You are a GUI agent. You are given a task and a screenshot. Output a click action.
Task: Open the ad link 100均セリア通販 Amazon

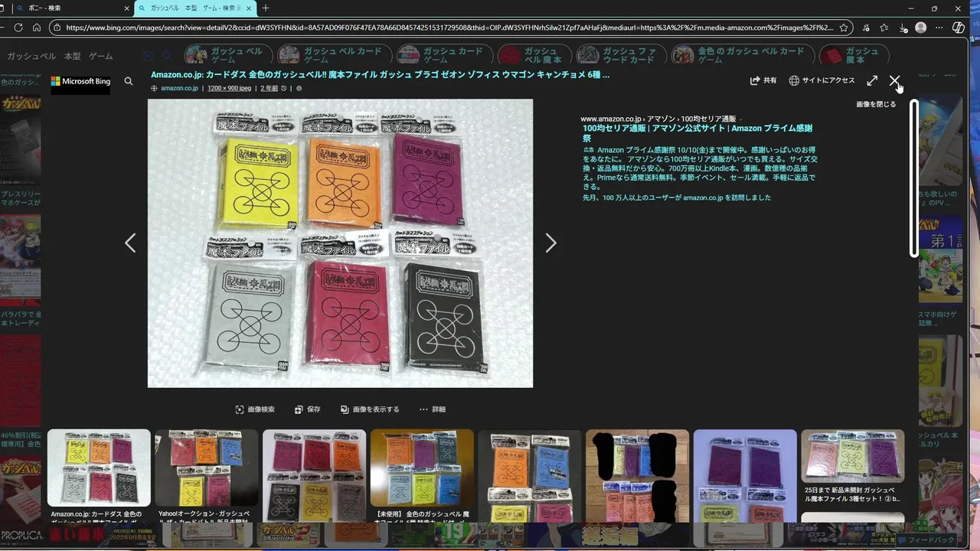pos(697,133)
